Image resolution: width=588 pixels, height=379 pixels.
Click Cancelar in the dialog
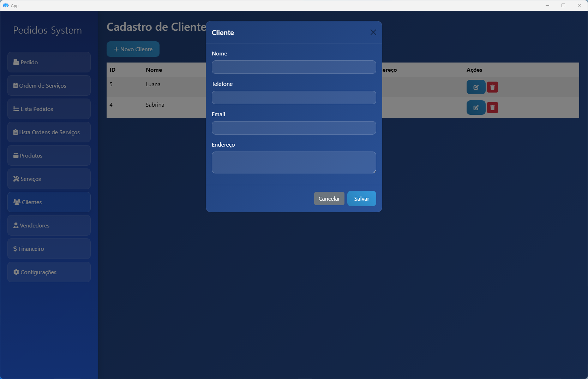(x=329, y=199)
